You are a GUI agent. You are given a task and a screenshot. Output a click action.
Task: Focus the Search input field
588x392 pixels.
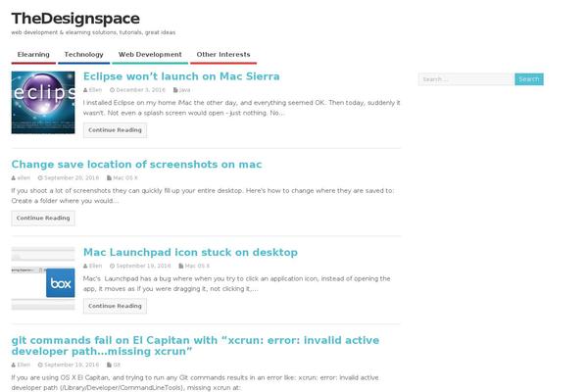pos(466,79)
